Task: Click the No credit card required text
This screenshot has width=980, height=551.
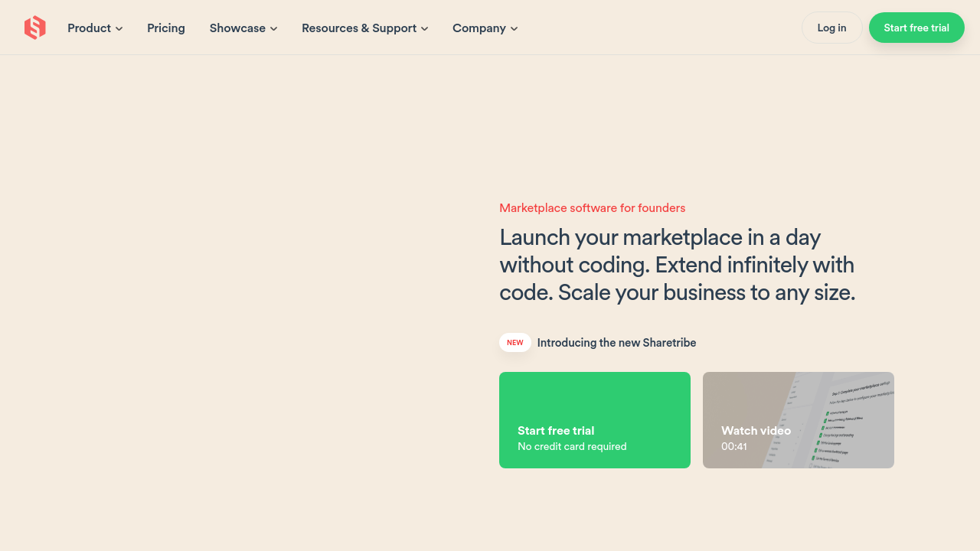Action: tap(572, 446)
